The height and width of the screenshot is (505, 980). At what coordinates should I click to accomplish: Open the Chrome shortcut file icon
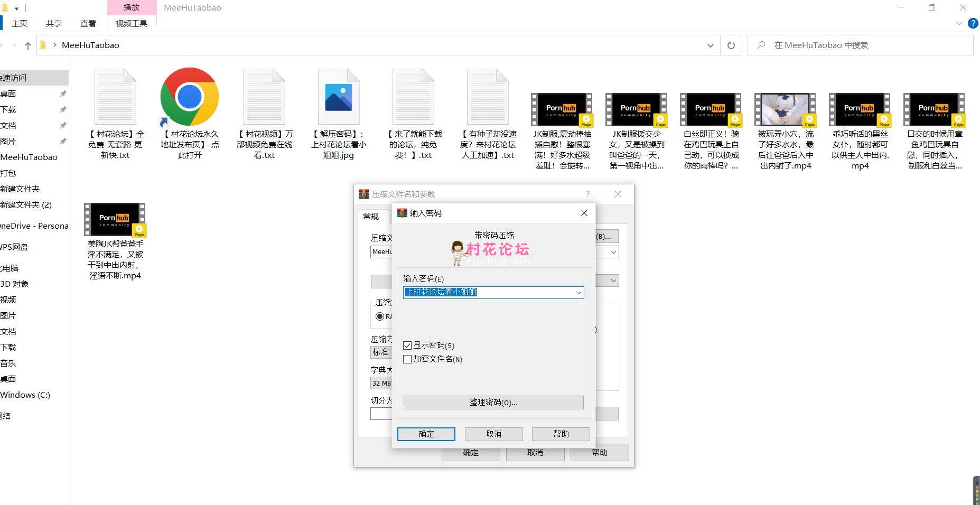[x=189, y=97]
